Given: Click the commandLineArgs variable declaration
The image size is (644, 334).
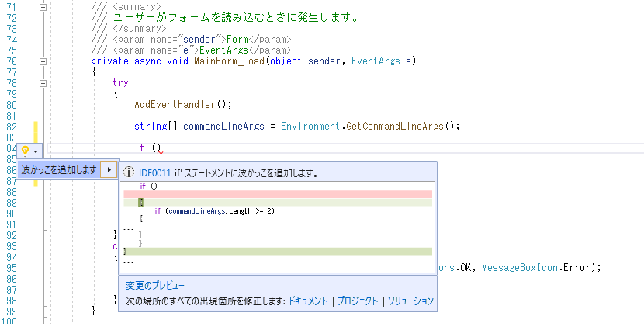Looking at the screenshot, I should click(x=223, y=127).
